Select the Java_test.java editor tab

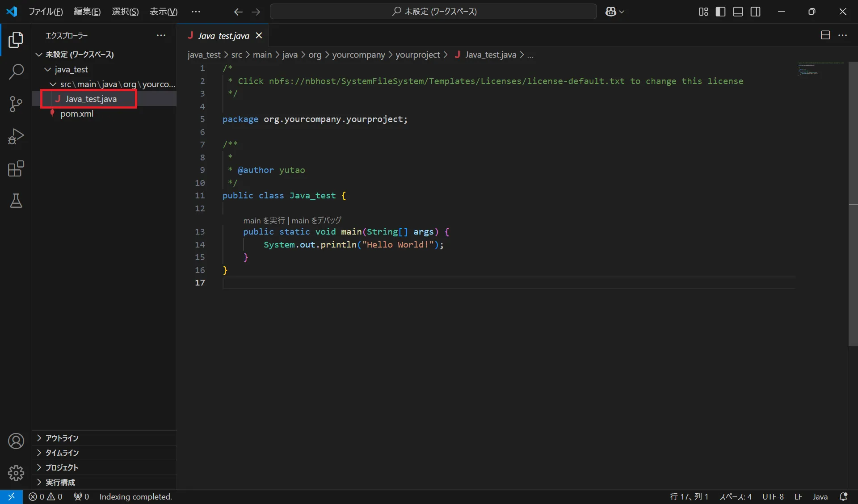tap(223, 35)
